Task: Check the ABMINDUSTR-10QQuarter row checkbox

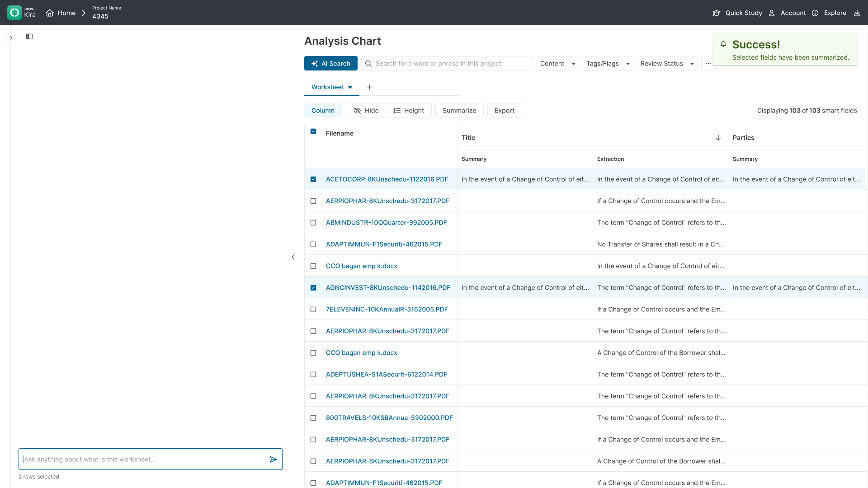Action: coord(313,223)
